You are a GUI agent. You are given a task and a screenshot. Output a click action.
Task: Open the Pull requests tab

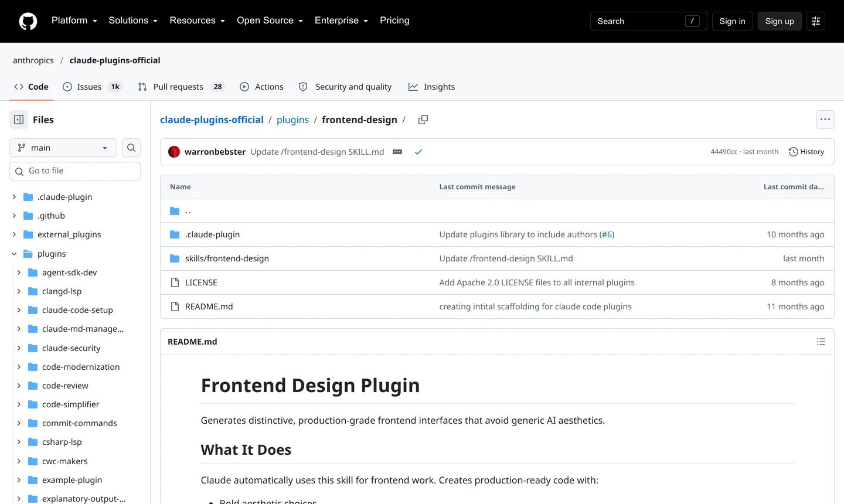click(181, 87)
